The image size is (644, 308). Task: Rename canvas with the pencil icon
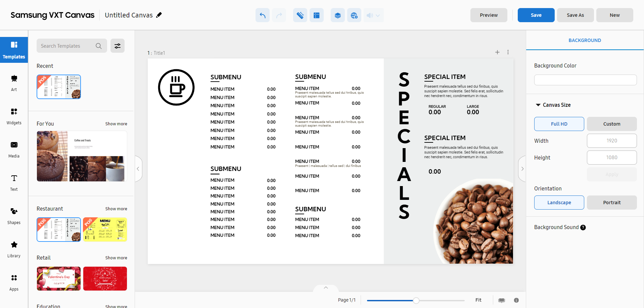159,15
